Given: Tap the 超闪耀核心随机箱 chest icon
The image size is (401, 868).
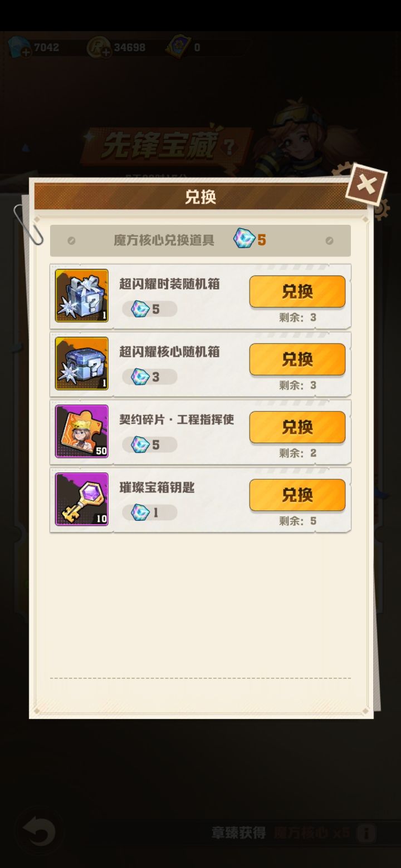Looking at the screenshot, I should pyautogui.click(x=82, y=363).
